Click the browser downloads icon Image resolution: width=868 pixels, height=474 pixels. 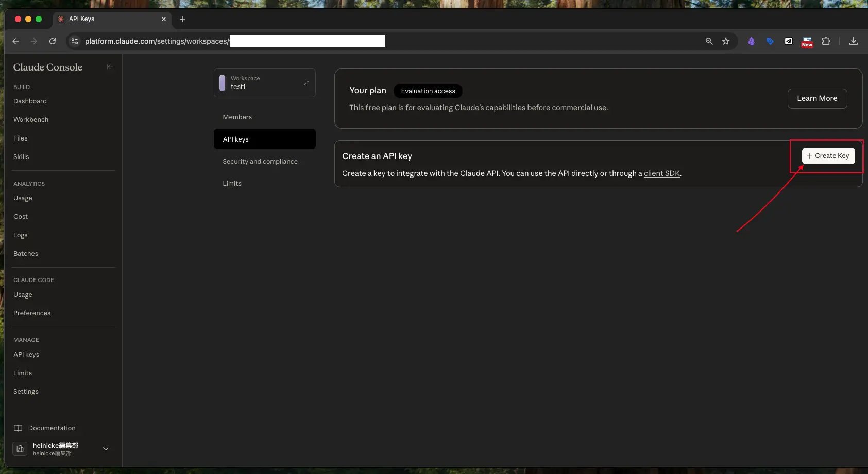854,41
